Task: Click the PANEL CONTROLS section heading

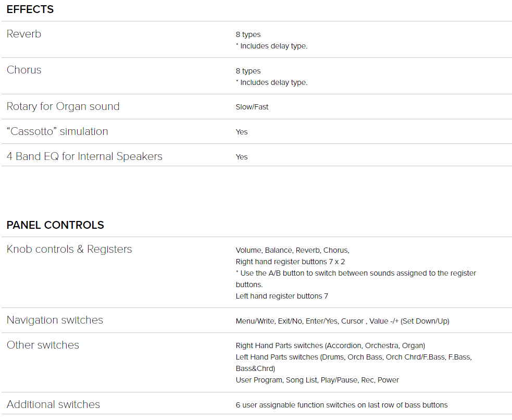Action: [x=55, y=225]
